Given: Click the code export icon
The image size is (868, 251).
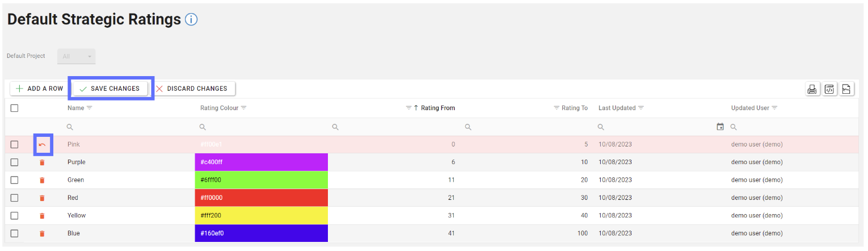Looking at the screenshot, I should 829,89.
